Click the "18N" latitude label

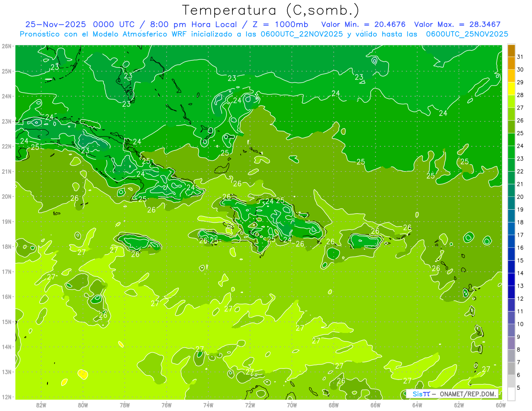pyautogui.click(x=6, y=247)
